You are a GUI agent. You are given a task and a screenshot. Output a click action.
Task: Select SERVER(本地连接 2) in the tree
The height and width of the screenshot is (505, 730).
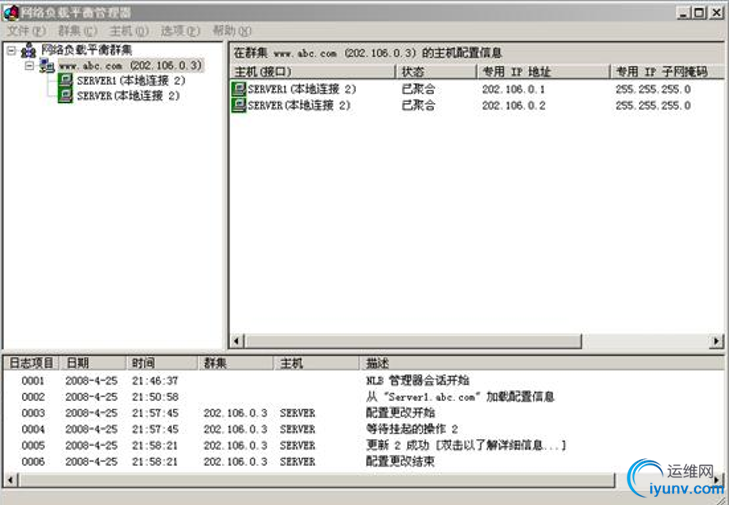(128, 96)
